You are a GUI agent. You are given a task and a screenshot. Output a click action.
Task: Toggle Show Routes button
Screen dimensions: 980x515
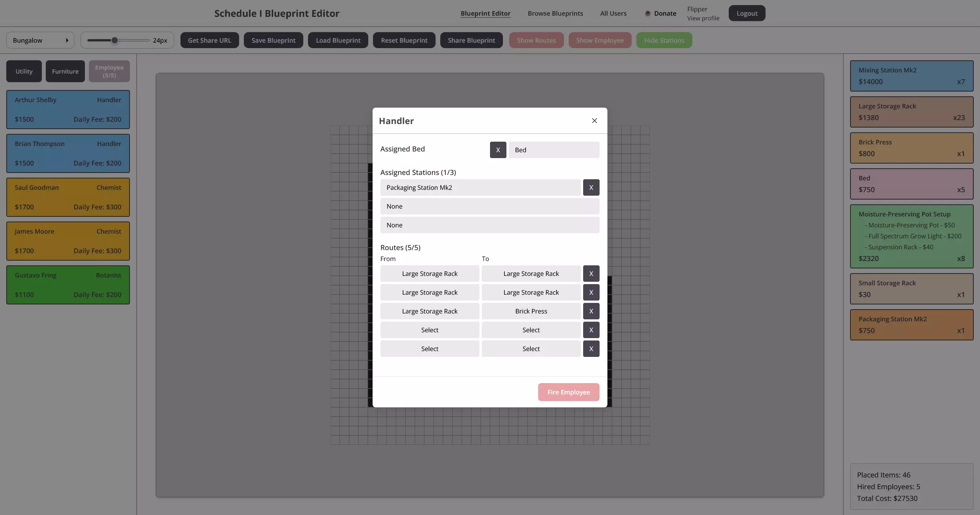[536, 40]
